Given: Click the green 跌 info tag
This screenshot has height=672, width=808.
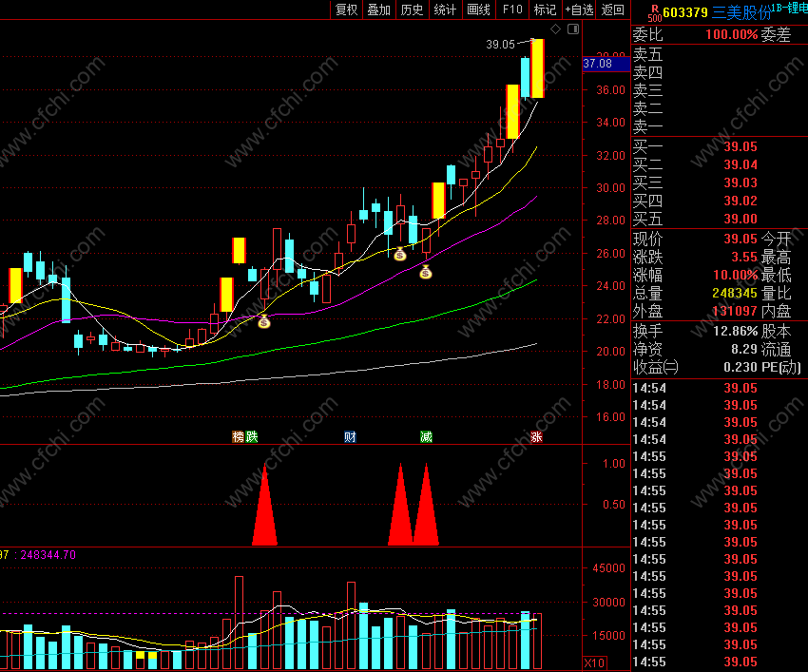Looking at the screenshot, I should coord(251,437).
